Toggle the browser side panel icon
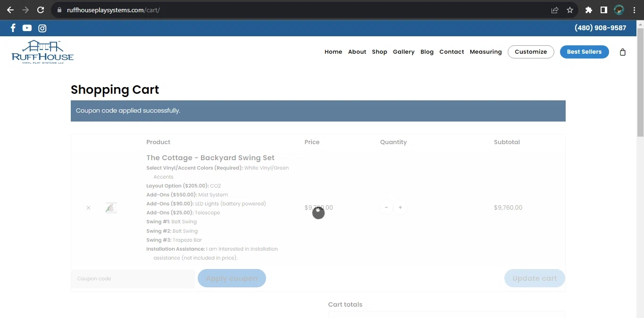The image size is (644, 318). click(603, 10)
